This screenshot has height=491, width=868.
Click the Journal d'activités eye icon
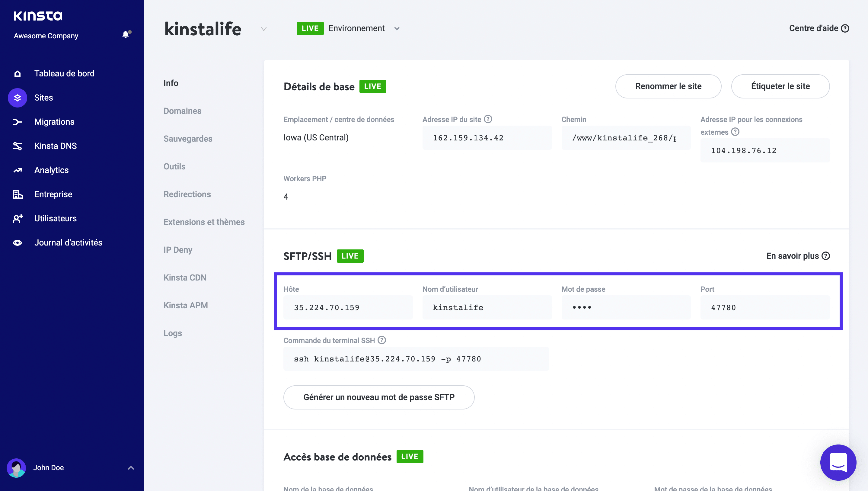coord(18,243)
